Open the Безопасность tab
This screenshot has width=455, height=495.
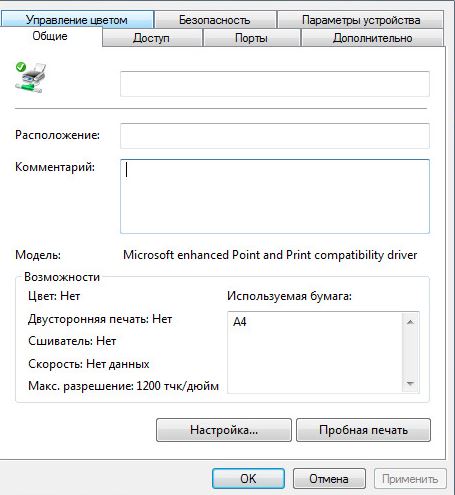click(215, 19)
